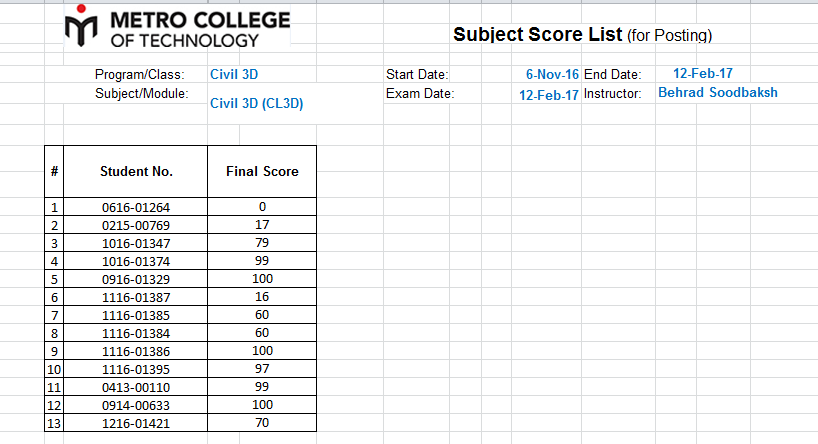This screenshot has width=818, height=444.
Task: Click the Subject Score List title
Action: coord(582,34)
